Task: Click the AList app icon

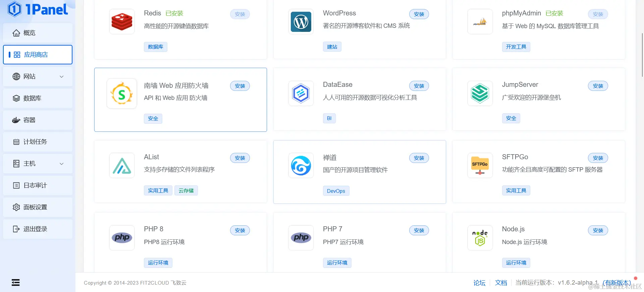Action: click(122, 166)
